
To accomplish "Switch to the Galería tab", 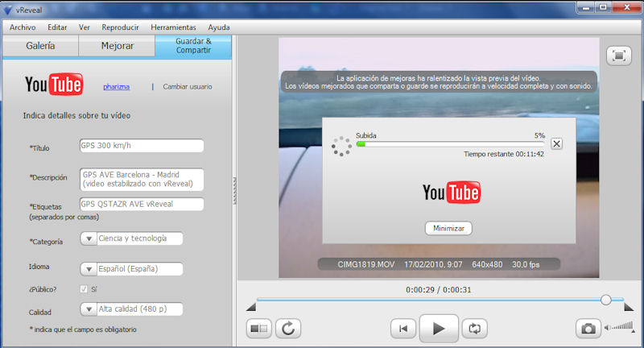I will tap(40, 46).
